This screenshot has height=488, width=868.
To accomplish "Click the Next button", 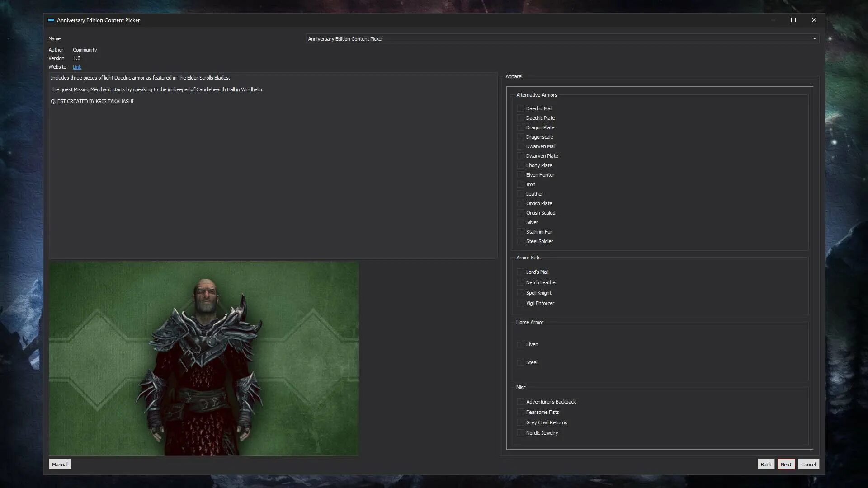I will click(x=786, y=464).
